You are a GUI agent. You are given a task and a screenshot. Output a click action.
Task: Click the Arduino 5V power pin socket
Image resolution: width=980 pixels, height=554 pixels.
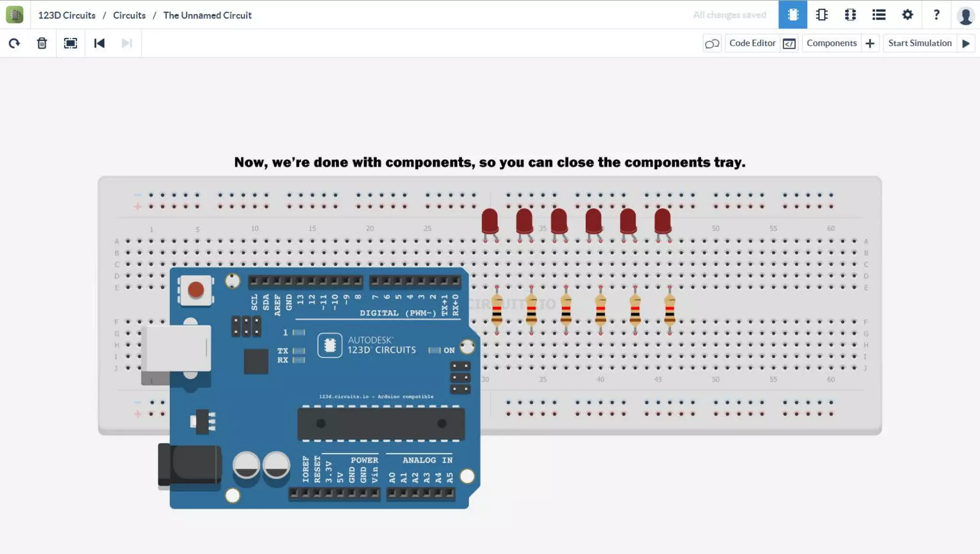(x=340, y=493)
